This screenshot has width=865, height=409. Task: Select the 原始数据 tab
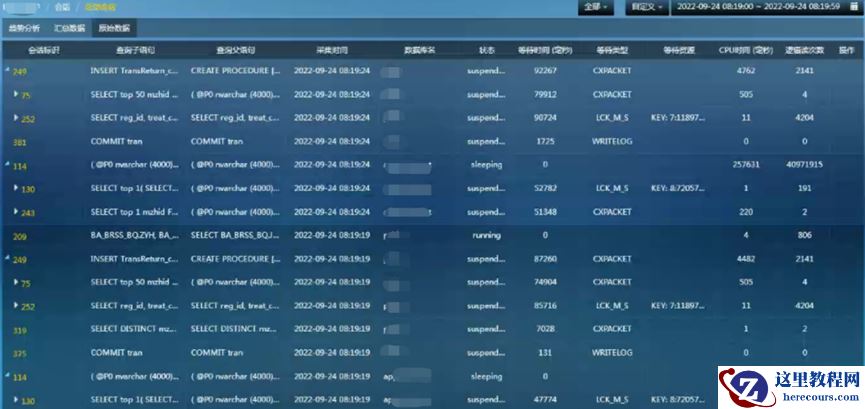[x=114, y=28]
